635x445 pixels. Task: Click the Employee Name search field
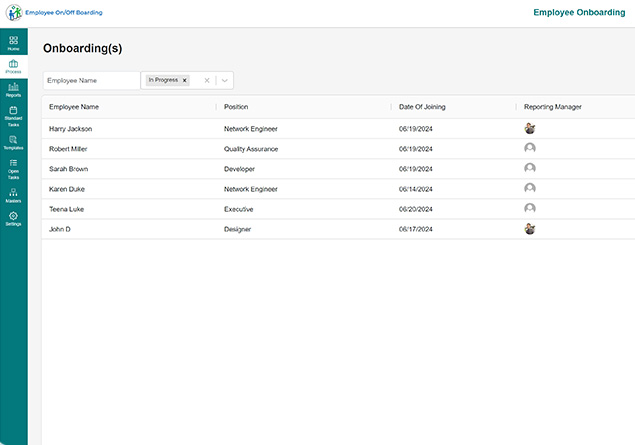pos(91,80)
